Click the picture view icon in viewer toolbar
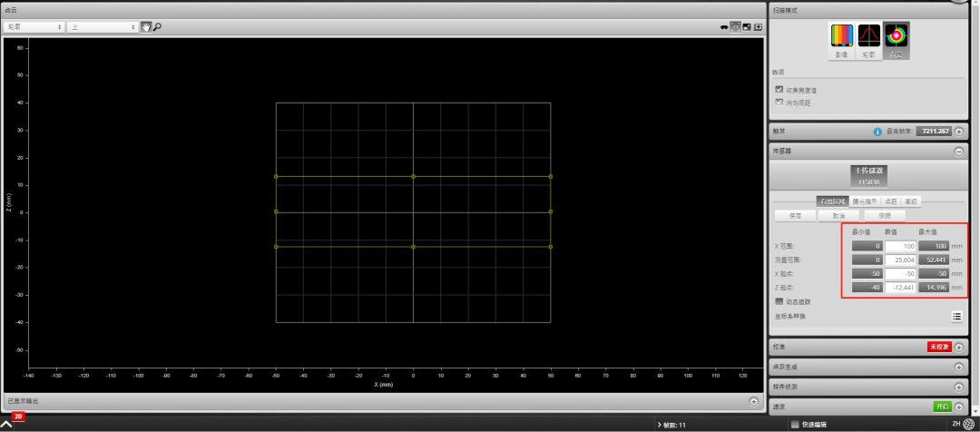Viewport: 980px width, 432px height. tap(747, 27)
